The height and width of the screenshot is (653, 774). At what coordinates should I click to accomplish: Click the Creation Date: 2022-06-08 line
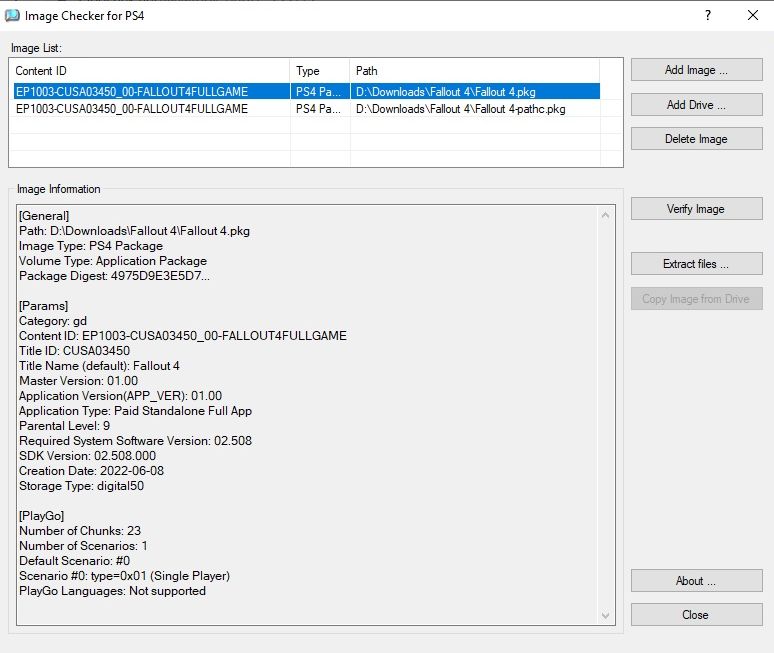click(91, 471)
